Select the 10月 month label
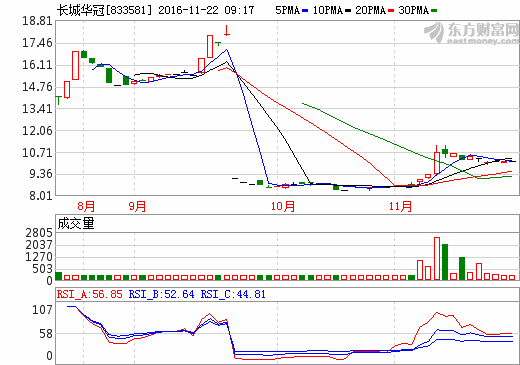Image resolution: width=520 pixels, height=365 pixels. click(283, 206)
